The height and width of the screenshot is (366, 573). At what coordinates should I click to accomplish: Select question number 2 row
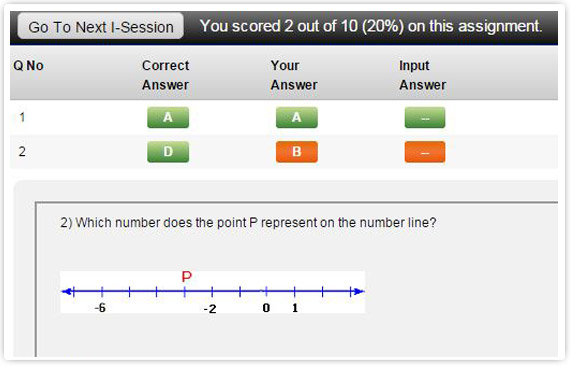coord(284,152)
